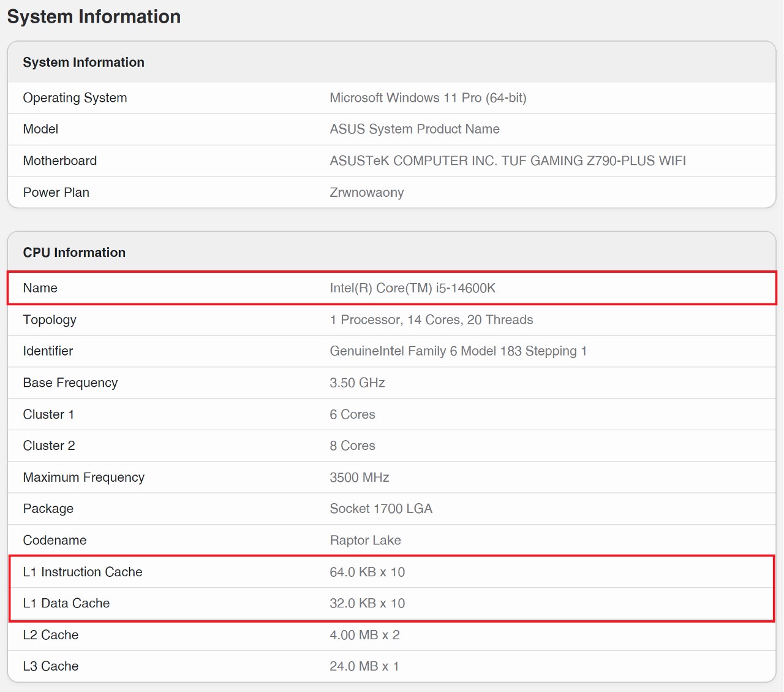The height and width of the screenshot is (692, 784).
Task: Click the "Model" row label
Action: pyautogui.click(x=40, y=129)
